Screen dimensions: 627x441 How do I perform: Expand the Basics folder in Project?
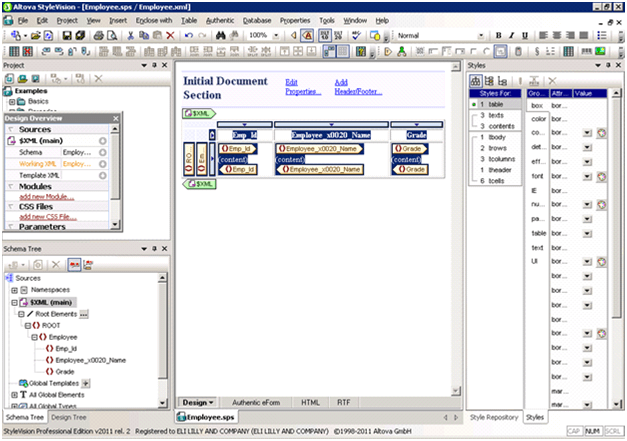click(12, 102)
